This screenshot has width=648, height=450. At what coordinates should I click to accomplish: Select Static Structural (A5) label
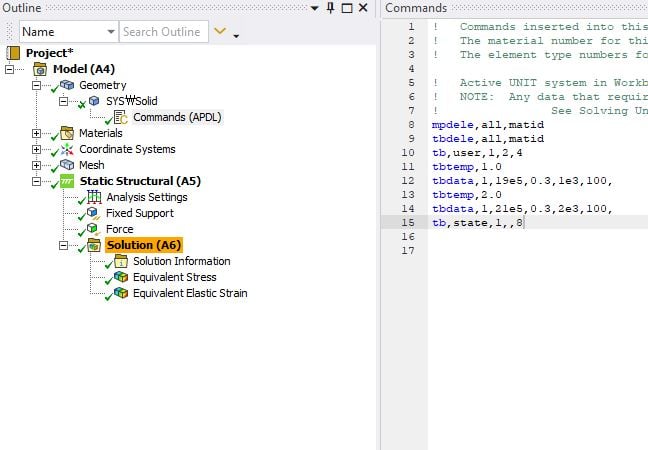click(x=140, y=181)
